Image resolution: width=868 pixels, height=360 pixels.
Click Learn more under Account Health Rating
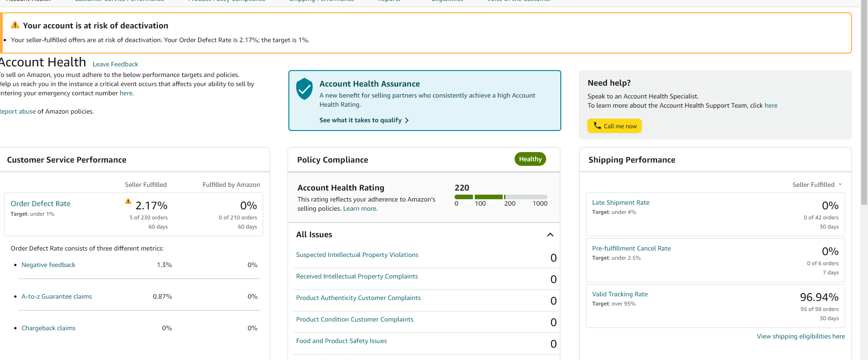pos(360,208)
